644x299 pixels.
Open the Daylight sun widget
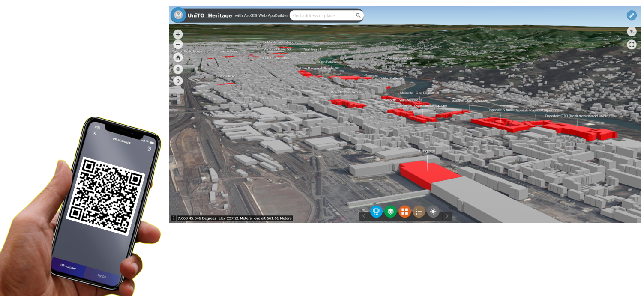pyautogui.click(x=433, y=212)
